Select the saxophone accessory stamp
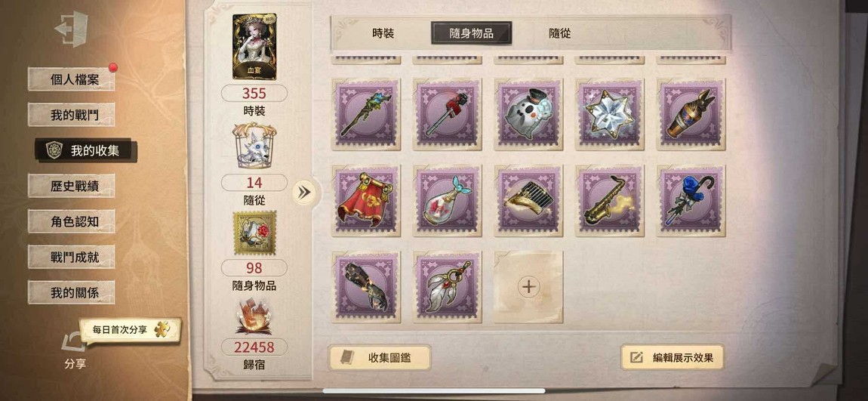 tap(609, 201)
